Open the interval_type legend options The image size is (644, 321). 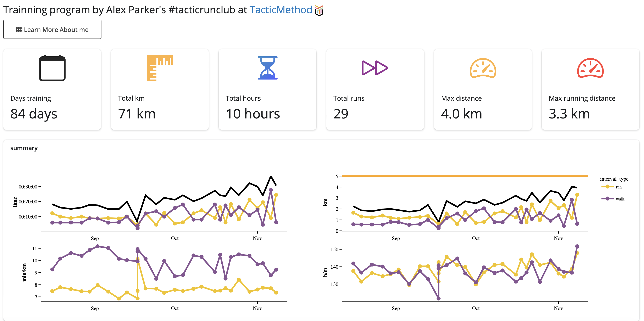point(615,179)
